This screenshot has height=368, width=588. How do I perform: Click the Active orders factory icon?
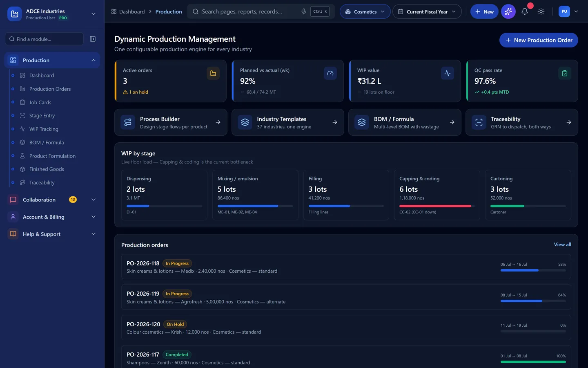tap(213, 73)
